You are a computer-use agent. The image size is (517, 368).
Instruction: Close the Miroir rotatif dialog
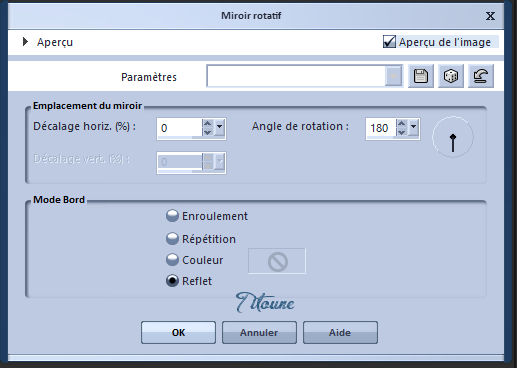[x=490, y=16]
